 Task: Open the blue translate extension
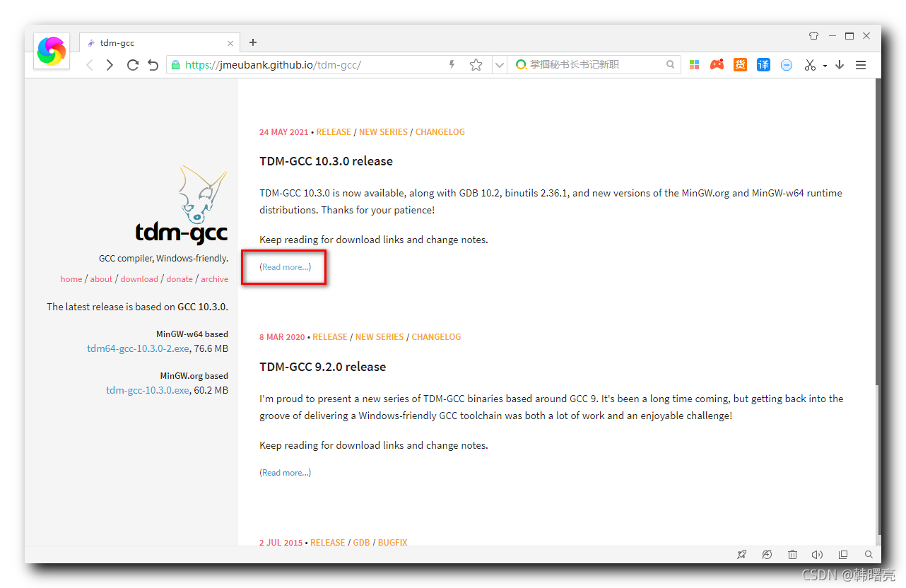point(763,65)
